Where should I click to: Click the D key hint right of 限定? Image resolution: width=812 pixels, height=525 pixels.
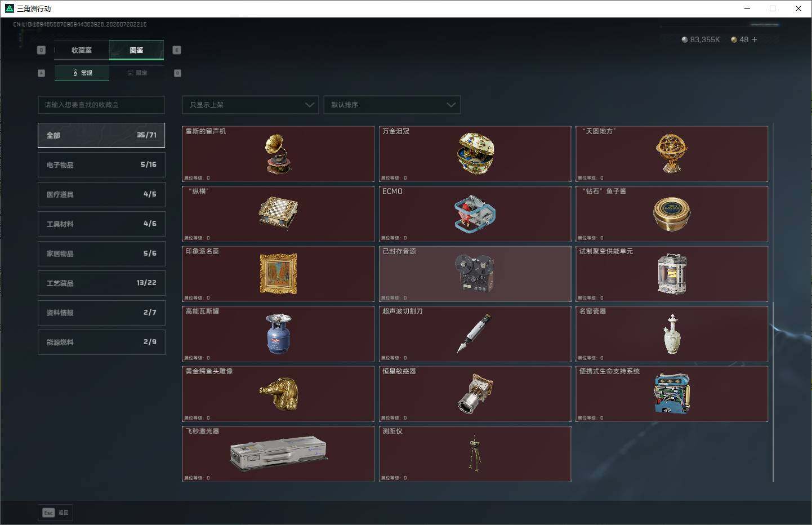(x=177, y=73)
